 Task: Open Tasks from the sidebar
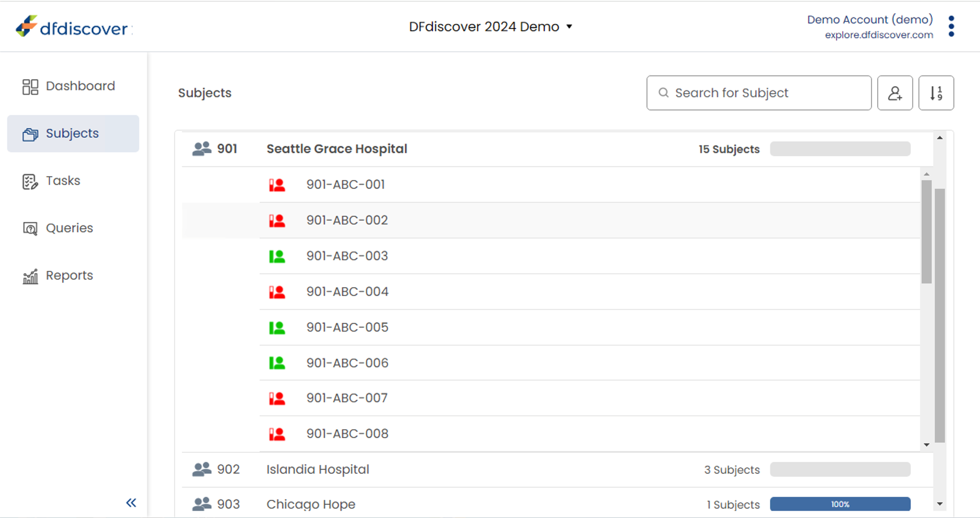pos(73,181)
